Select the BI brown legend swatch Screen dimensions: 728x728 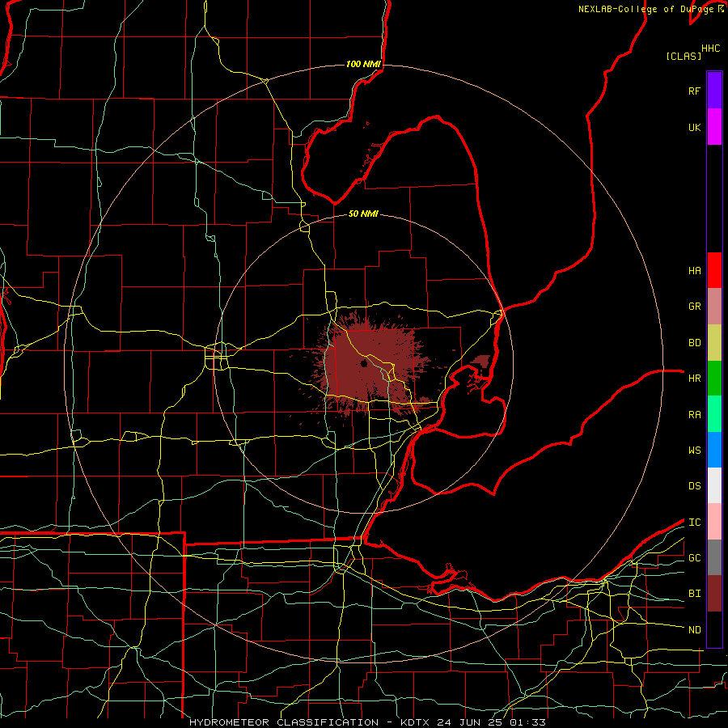point(714,594)
